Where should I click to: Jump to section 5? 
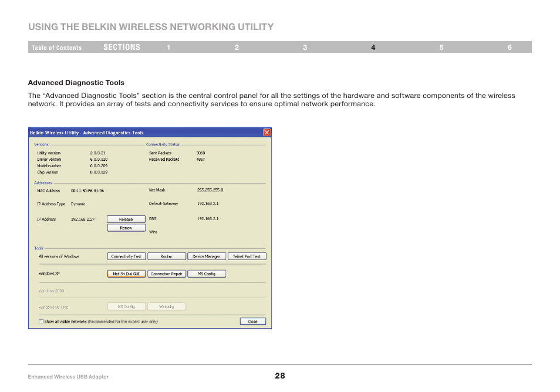pos(441,48)
